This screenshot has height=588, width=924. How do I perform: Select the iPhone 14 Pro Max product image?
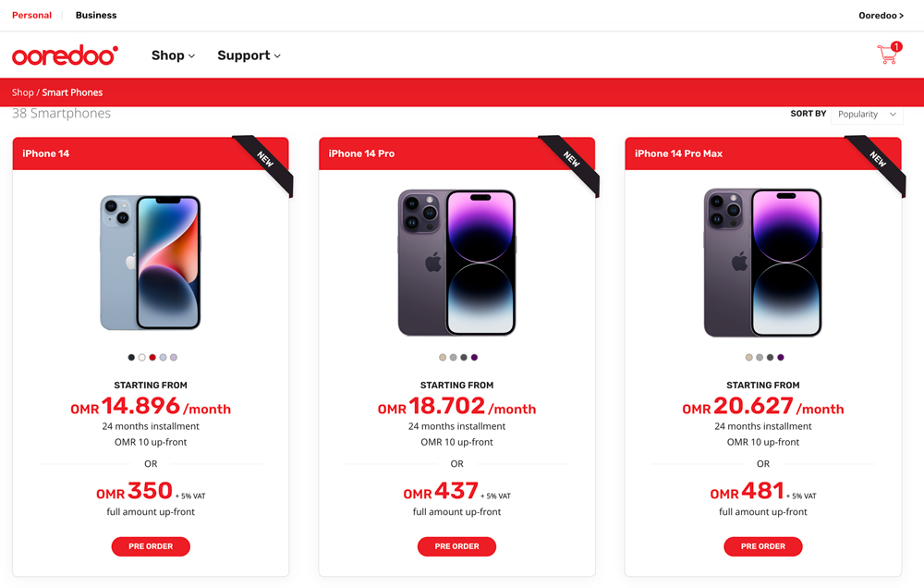coord(763,263)
